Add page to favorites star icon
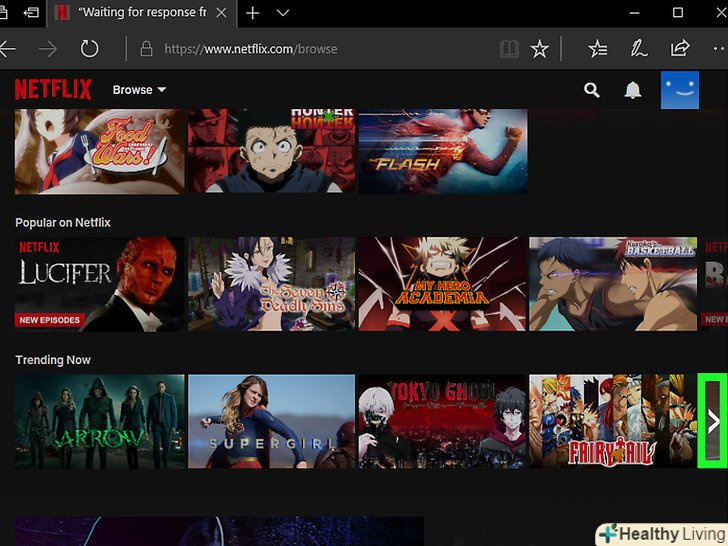The height and width of the screenshot is (546, 728). (x=540, y=49)
